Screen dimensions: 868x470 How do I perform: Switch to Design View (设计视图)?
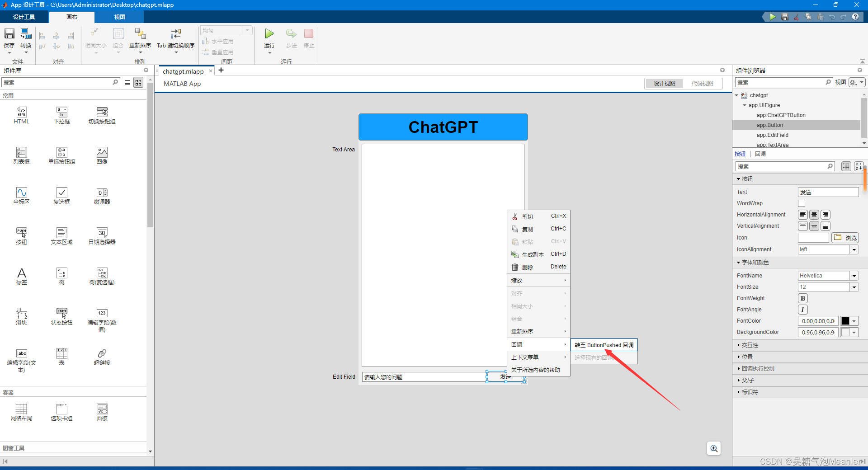tap(665, 83)
